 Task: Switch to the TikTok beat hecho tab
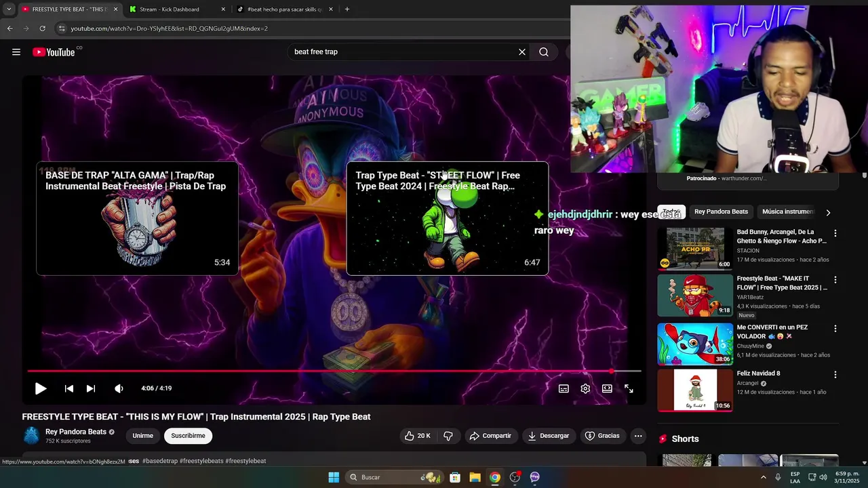[x=285, y=9]
